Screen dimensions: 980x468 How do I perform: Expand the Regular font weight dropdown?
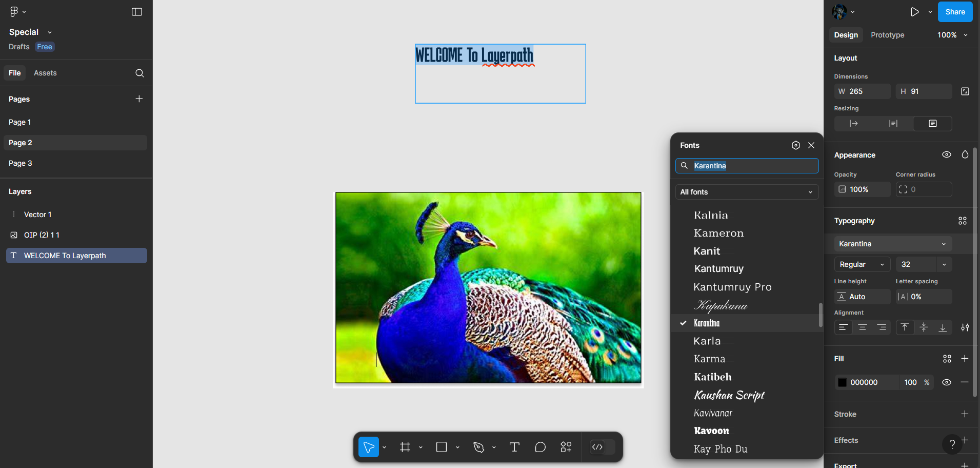[862, 264]
